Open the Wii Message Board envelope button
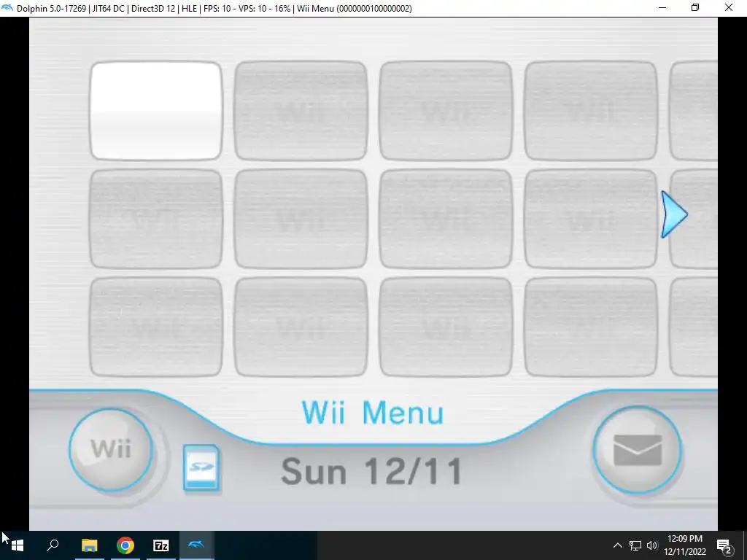The width and height of the screenshot is (747, 560). coord(638,449)
